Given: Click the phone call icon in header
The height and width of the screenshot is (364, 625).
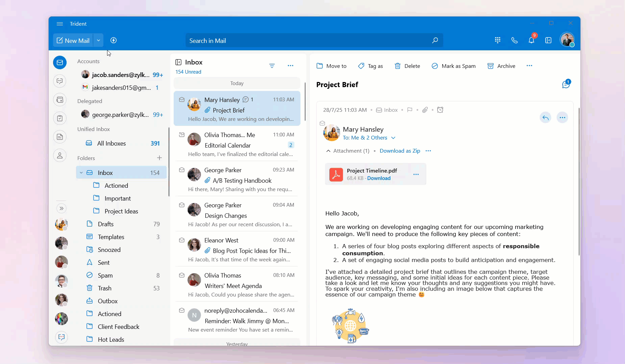Looking at the screenshot, I should [x=515, y=40].
